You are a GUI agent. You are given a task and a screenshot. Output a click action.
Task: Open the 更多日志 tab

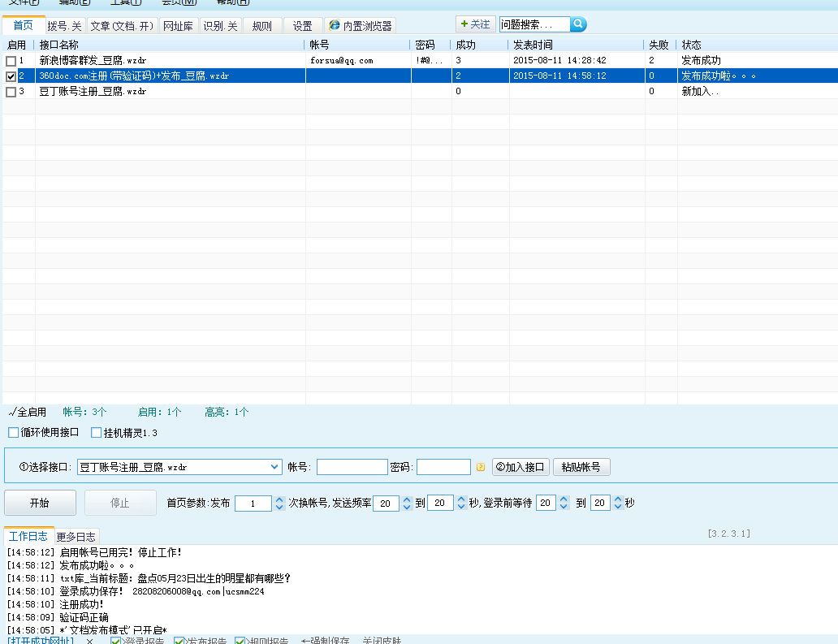(x=76, y=536)
